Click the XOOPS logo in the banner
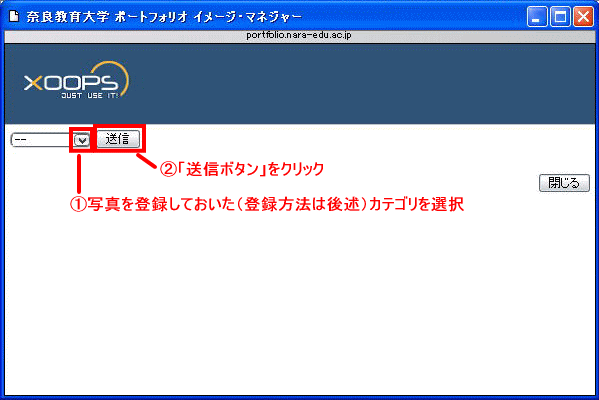Screen dimensions: 599x400 click(76, 80)
